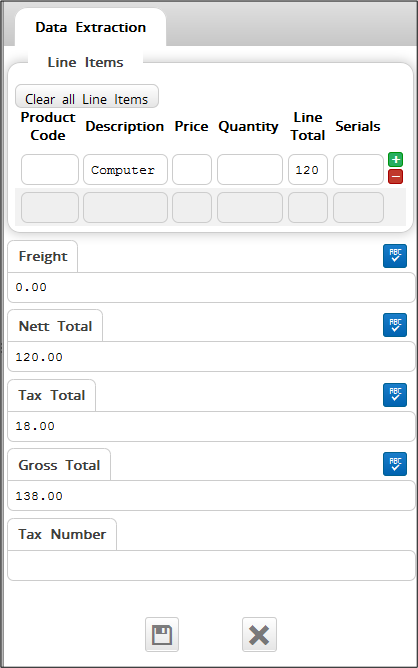Click the ABC verify icon for Gross Total

click(395, 464)
